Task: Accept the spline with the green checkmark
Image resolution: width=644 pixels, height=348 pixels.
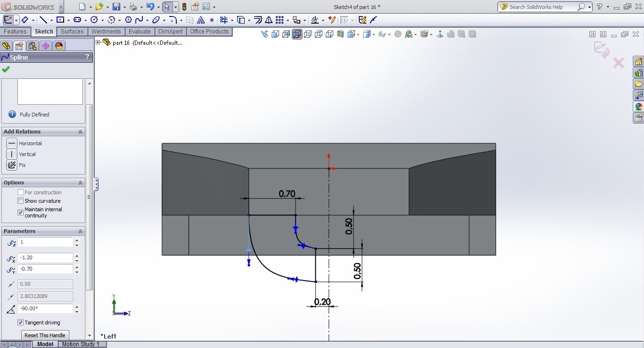Action: tap(6, 69)
